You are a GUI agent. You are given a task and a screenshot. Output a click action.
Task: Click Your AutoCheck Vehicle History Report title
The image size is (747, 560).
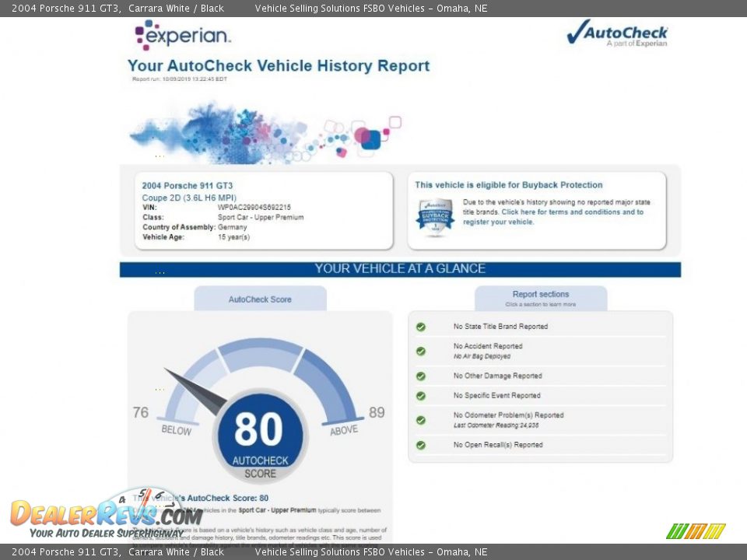click(x=279, y=65)
